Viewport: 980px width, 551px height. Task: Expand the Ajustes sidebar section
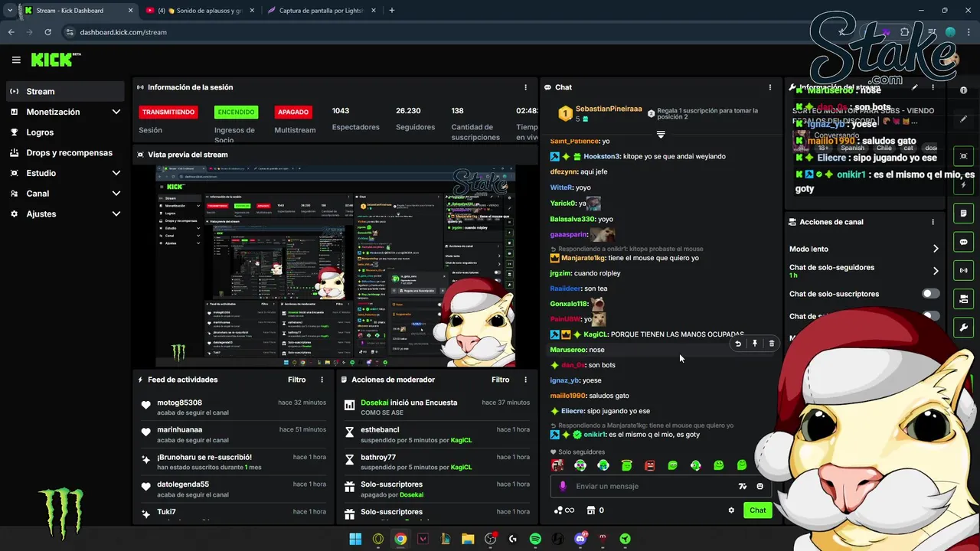click(116, 214)
